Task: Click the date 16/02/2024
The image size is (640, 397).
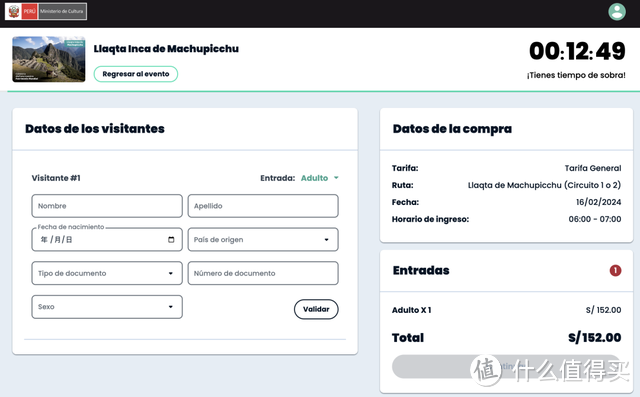Action: coord(598,202)
